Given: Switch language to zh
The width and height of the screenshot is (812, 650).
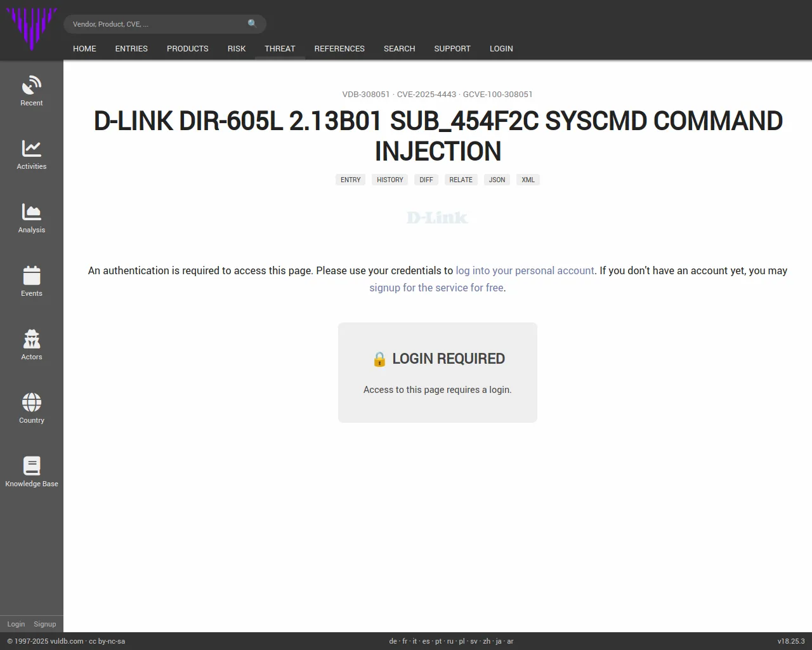Looking at the screenshot, I should 487,641.
